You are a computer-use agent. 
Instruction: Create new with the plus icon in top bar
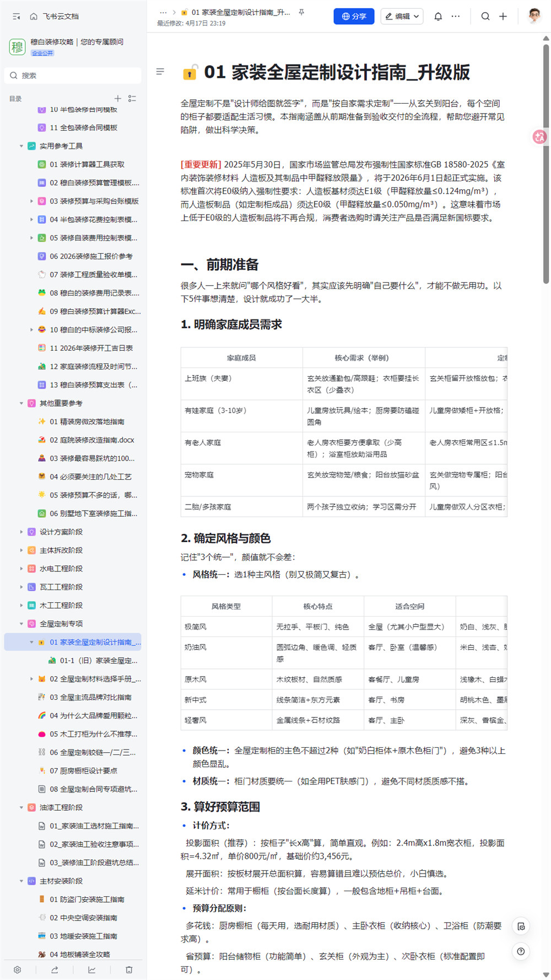coord(503,17)
